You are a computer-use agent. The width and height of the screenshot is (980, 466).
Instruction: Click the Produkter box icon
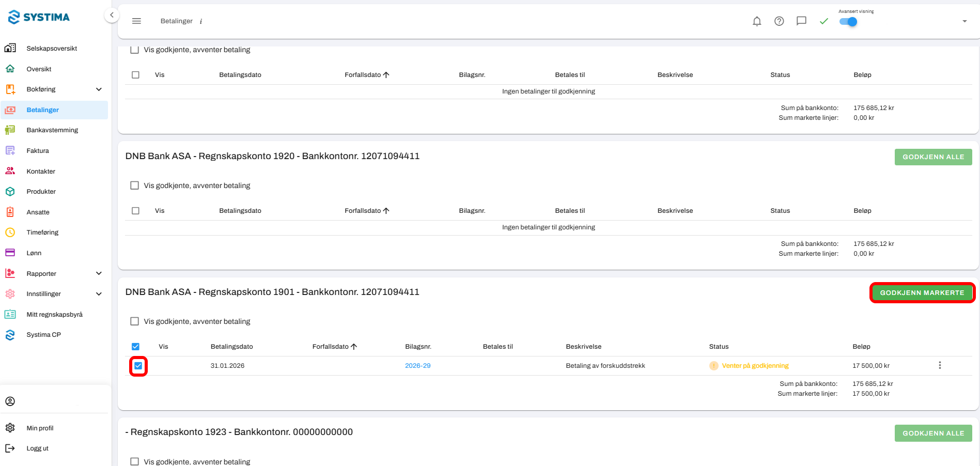10,191
